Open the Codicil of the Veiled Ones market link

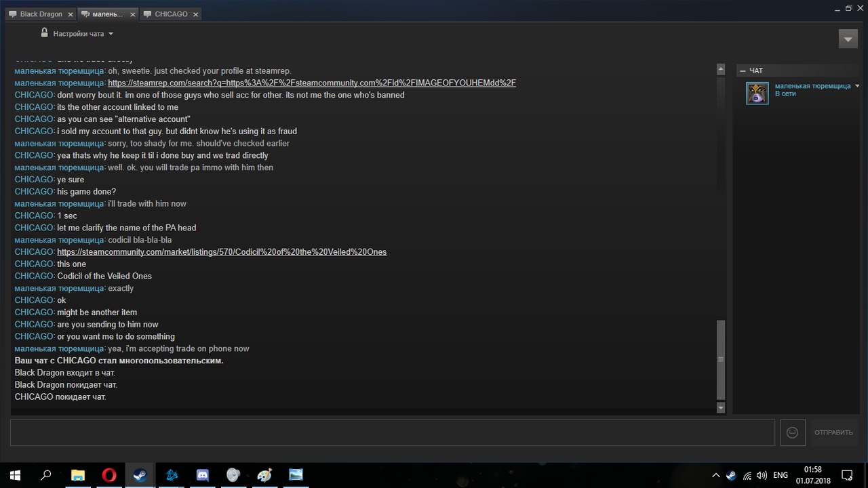pos(222,252)
